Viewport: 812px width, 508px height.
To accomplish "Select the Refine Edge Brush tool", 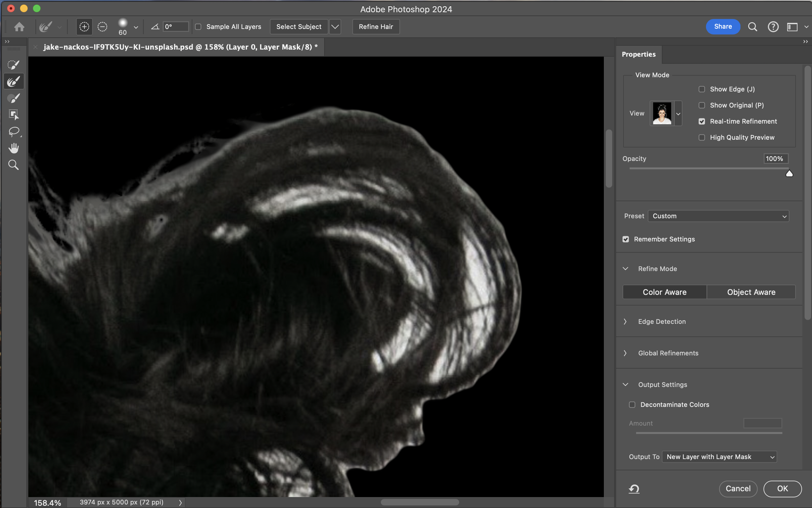I will click(14, 81).
